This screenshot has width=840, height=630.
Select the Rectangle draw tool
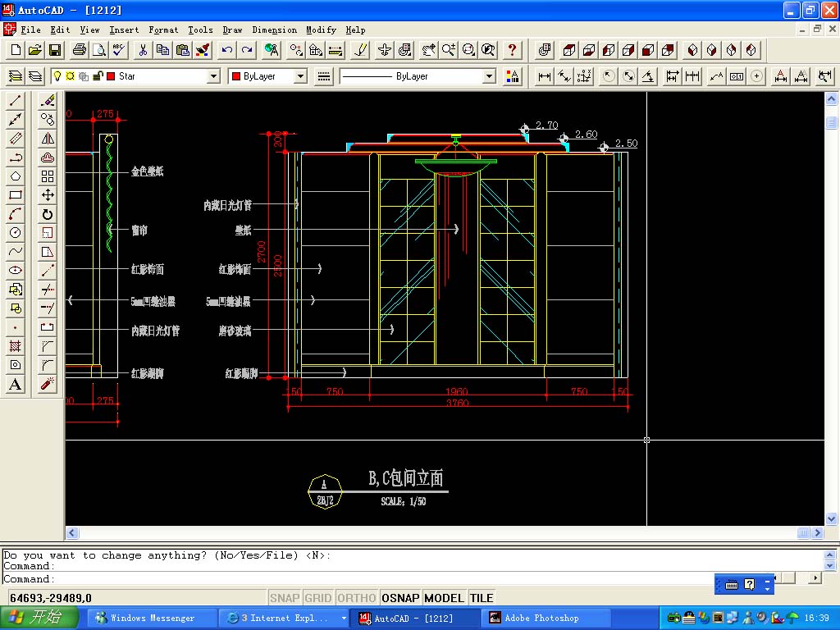[15, 195]
